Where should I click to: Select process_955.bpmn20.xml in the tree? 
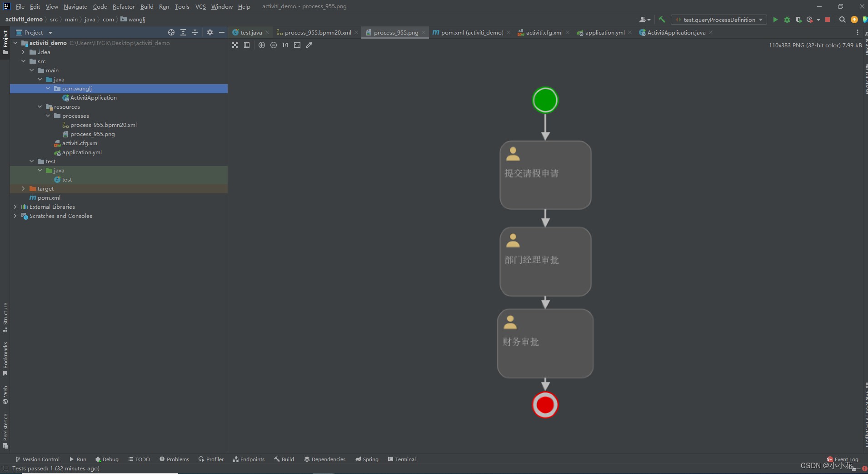[x=103, y=125]
